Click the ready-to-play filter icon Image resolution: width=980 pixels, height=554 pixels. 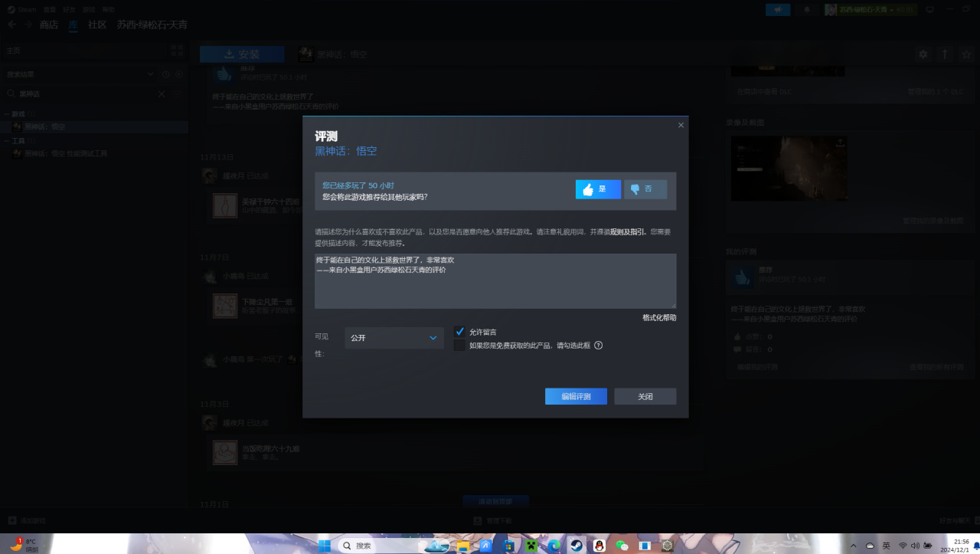point(178,74)
